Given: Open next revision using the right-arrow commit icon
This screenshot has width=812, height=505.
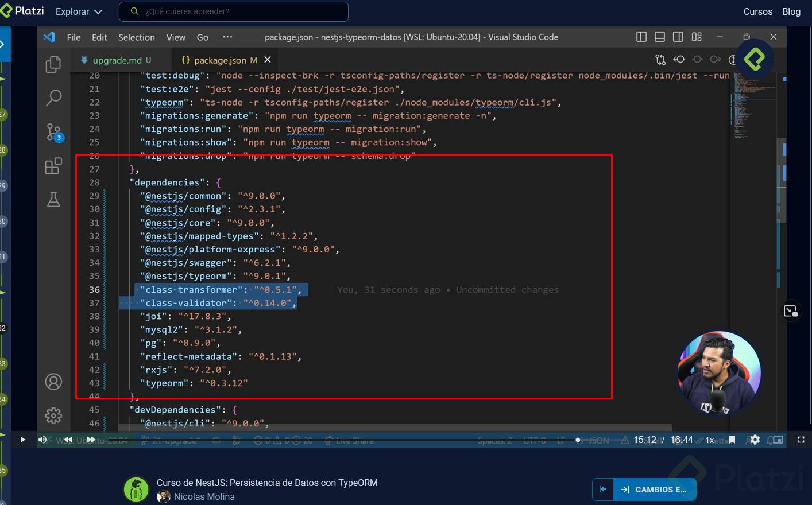Looking at the screenshot, I should point(716,60).
